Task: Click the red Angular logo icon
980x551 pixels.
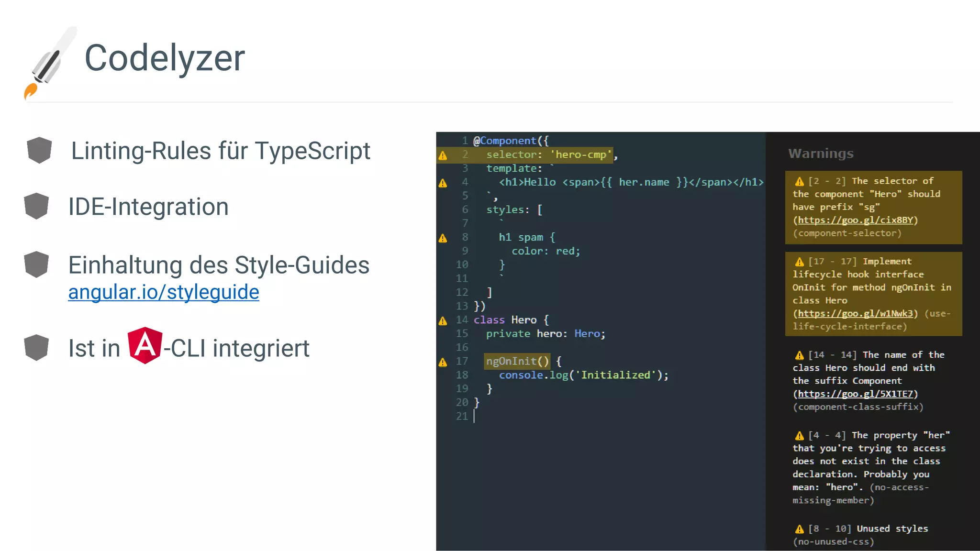Action: point(145,345)
